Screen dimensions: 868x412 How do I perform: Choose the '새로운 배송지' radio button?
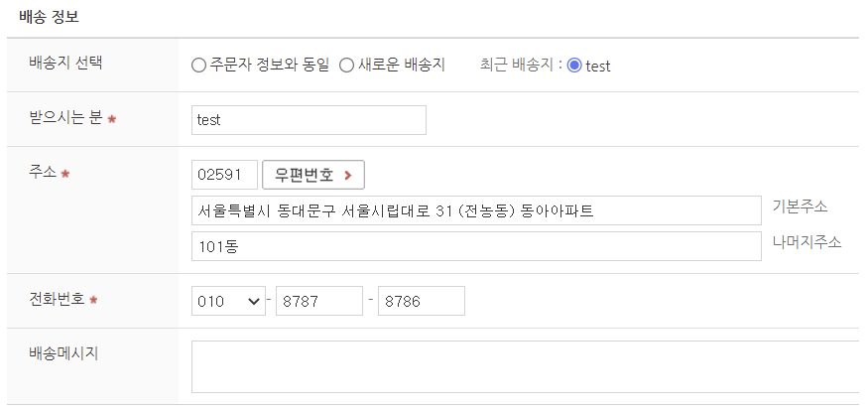pyautogui.click(x=347, y=66)
